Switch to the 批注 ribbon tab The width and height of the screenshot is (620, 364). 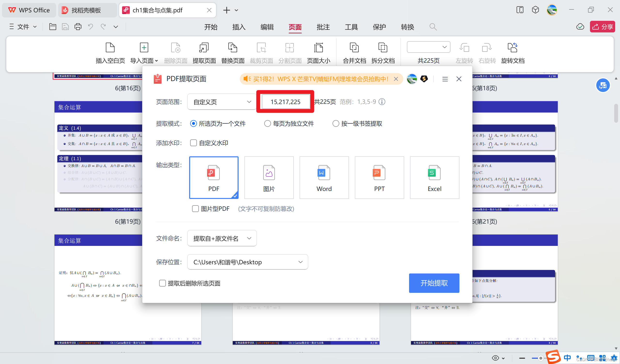pyautogui.click(x=323, y=27)
